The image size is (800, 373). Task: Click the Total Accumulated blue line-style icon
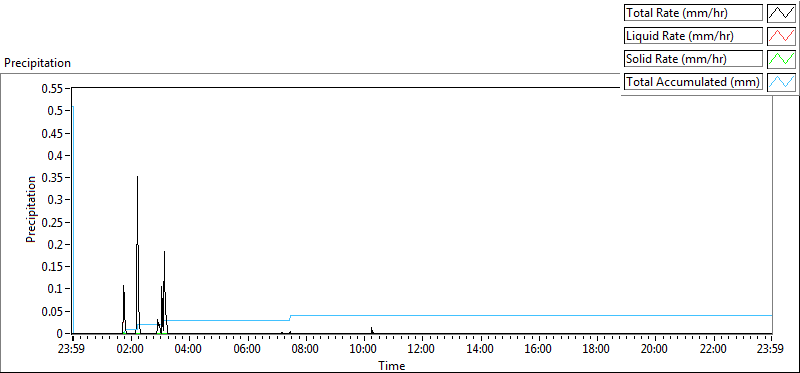pyautogui.click(x=781, y=81)
